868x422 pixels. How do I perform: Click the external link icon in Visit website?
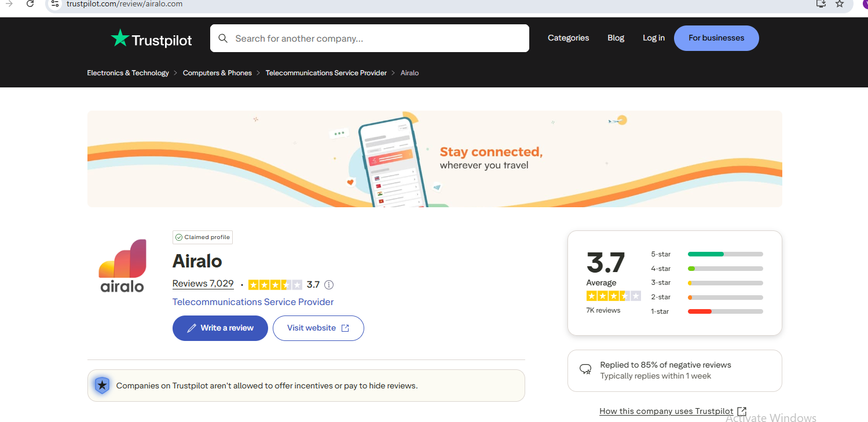345,328
